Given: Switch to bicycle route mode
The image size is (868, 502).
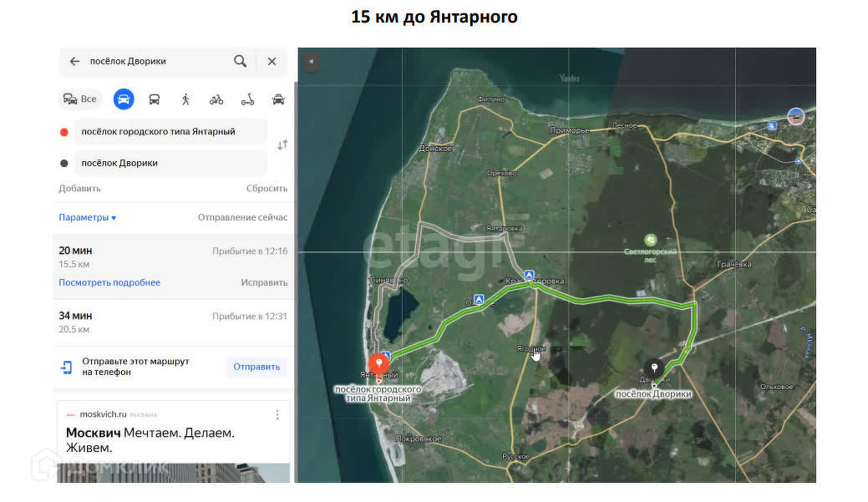Looking at the screenshot, I should (216, 99).
